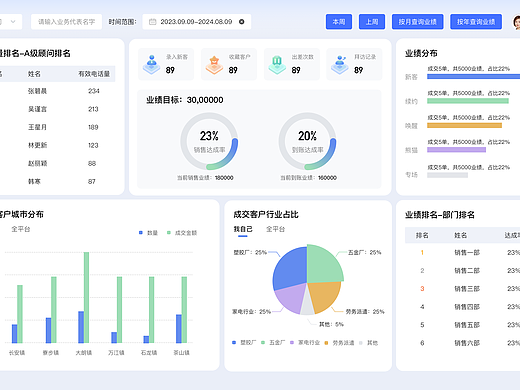520x390 pixels.
Task: Click the 销售五部 row in department ranking
Action: tap(462, 325)
